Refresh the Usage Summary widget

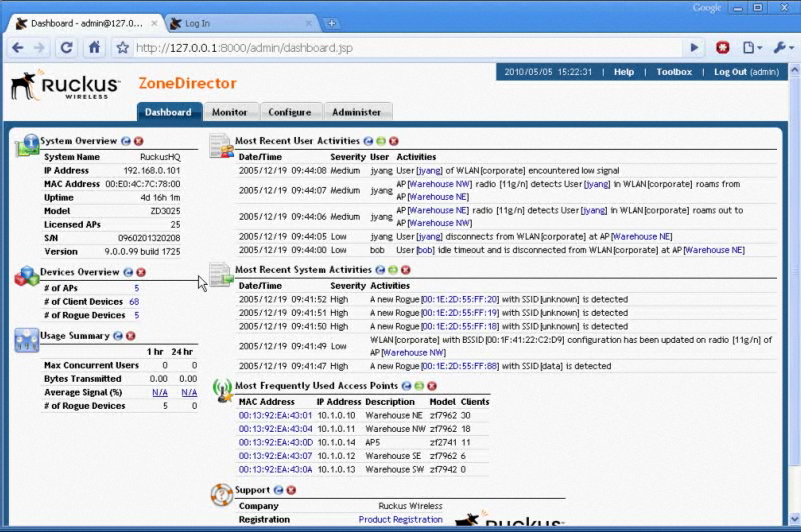[x=118, y=336]
